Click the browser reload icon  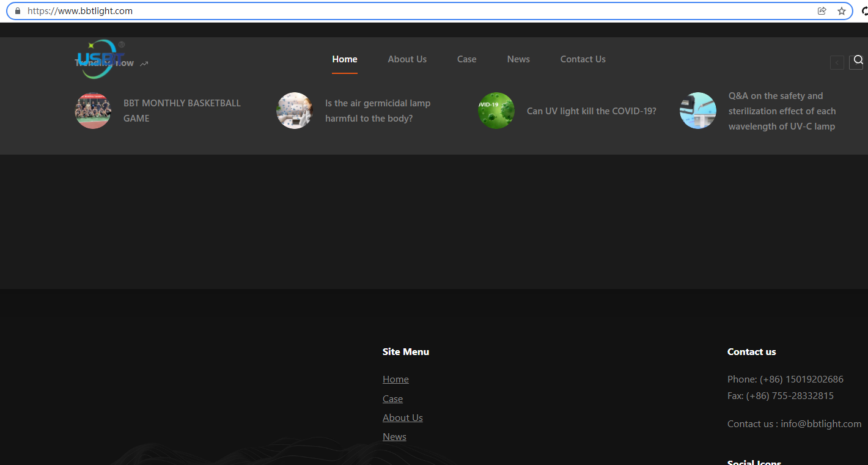[864, 11]
